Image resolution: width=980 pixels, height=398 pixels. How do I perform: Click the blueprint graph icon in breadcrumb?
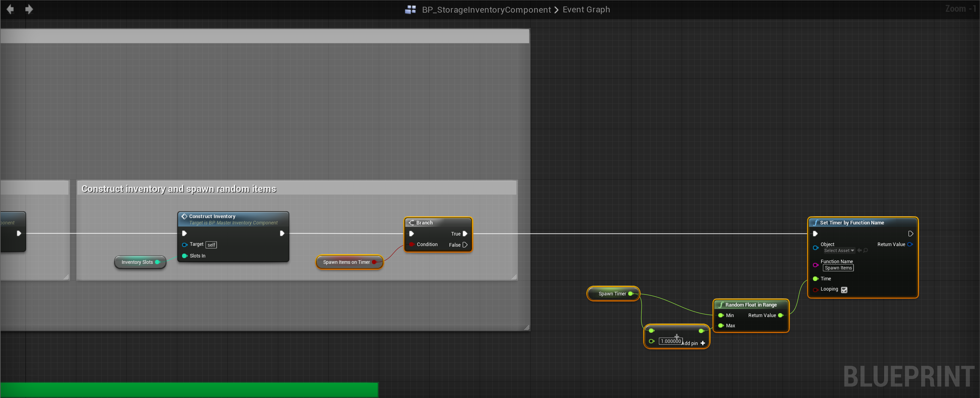[x=410, y=10]
